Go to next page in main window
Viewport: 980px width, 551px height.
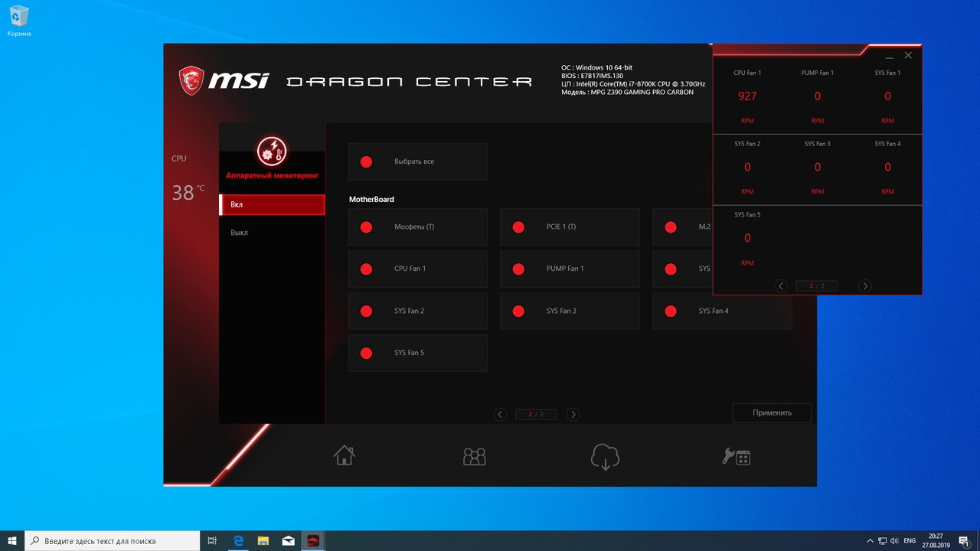click(x=573, y=414)
